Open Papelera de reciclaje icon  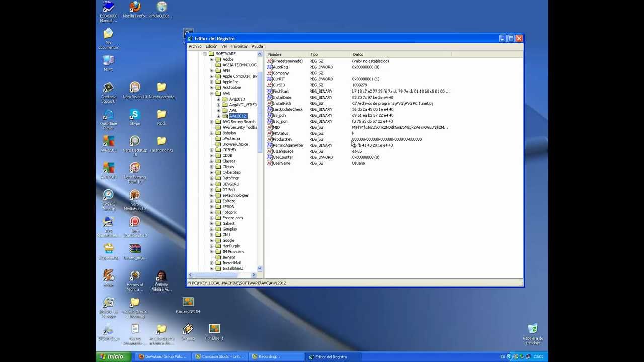pyautogui.click(x=533, y=329)
